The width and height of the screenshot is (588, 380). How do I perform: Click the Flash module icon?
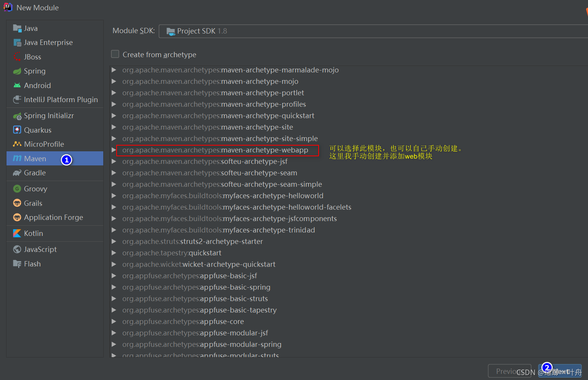(17, 264)
